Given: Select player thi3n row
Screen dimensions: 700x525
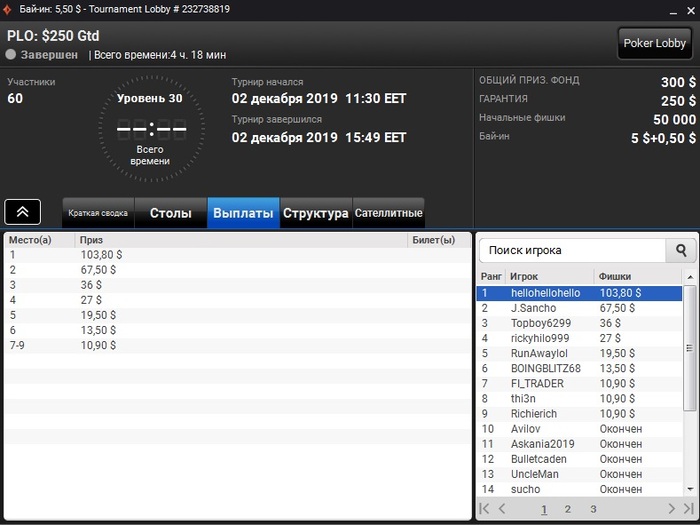Looking at the screenshot, I should click(579, 399).
